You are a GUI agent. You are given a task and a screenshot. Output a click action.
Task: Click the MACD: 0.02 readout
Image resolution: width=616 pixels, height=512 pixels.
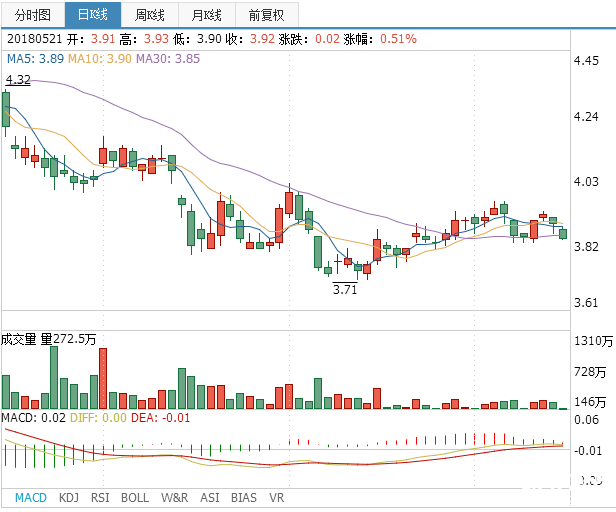point(33,417)
